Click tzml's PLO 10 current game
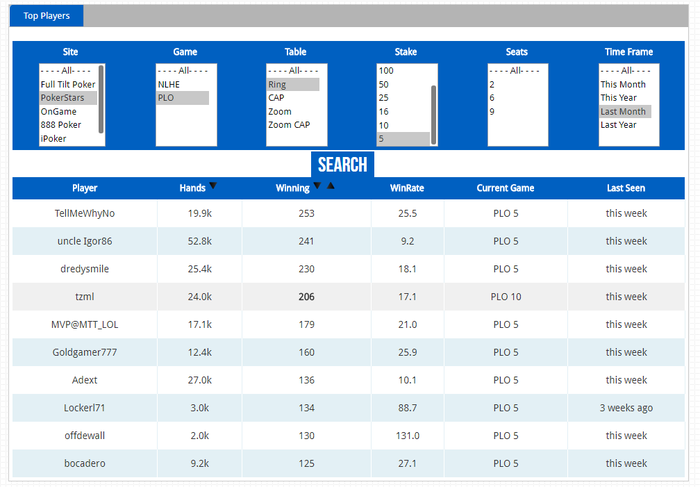Screen dimensions: 700x487 point(506,297)
